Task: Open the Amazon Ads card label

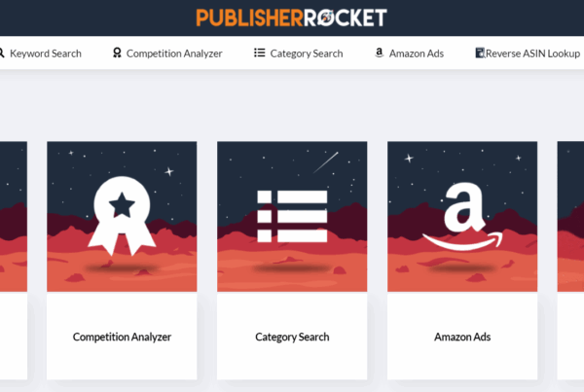Action: click(x=462, y=337)
